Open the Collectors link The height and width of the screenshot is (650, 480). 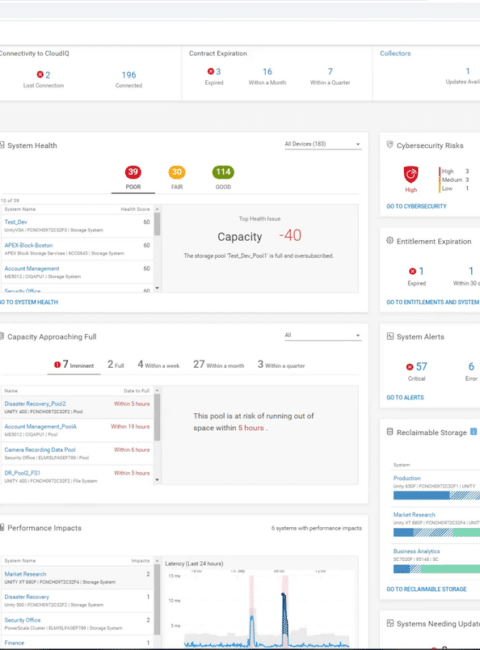click(x=395, y=53)
